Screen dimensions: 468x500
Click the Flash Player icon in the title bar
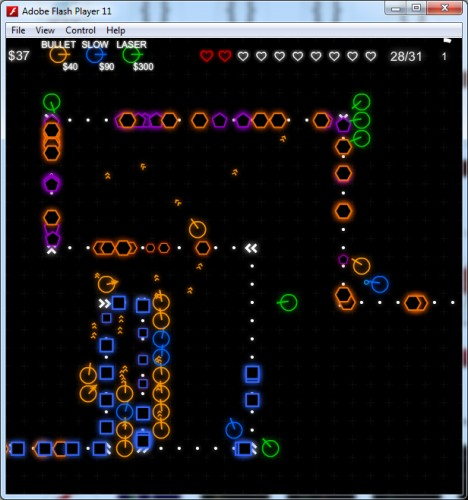(13, 11)
